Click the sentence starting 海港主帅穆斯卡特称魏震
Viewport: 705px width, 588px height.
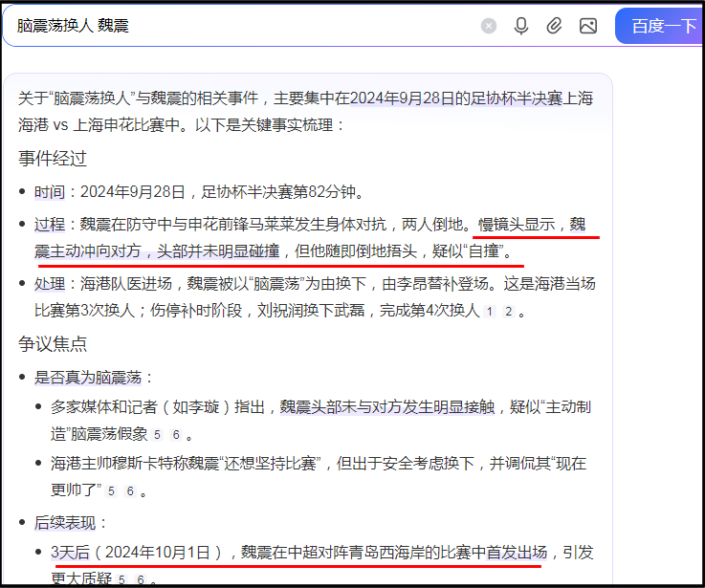click(x=319, y=476)
